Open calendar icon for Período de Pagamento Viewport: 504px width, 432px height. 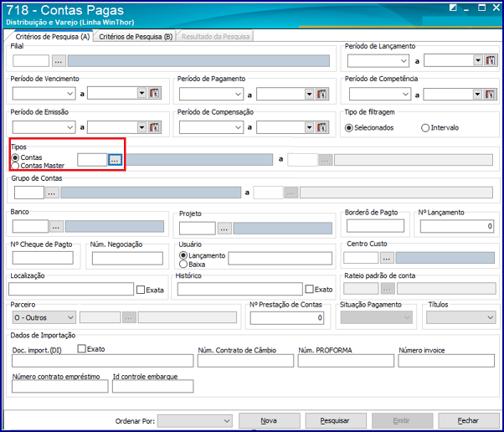click(x=321, y=94)
